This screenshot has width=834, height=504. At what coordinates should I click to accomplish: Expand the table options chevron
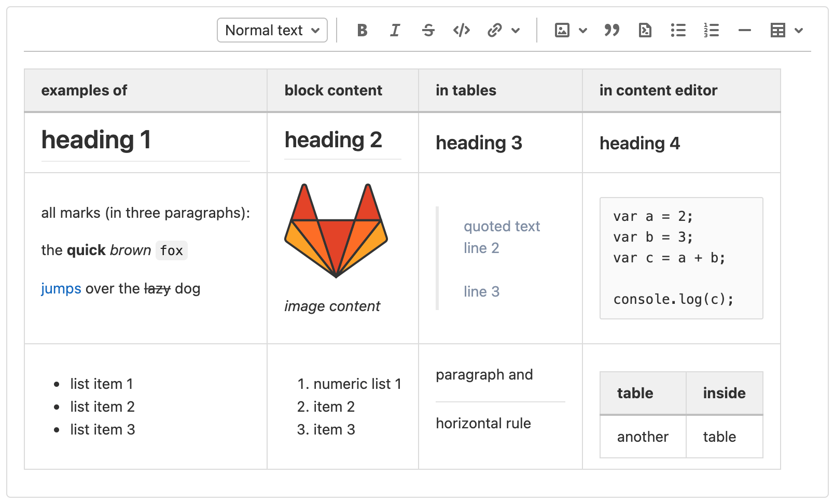point(798,30)
